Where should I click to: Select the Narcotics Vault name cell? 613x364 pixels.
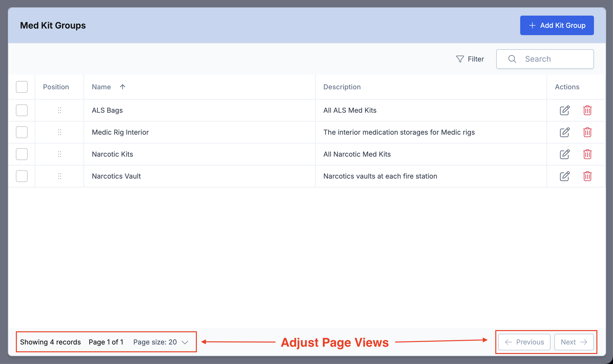click(x=116, y=176)
